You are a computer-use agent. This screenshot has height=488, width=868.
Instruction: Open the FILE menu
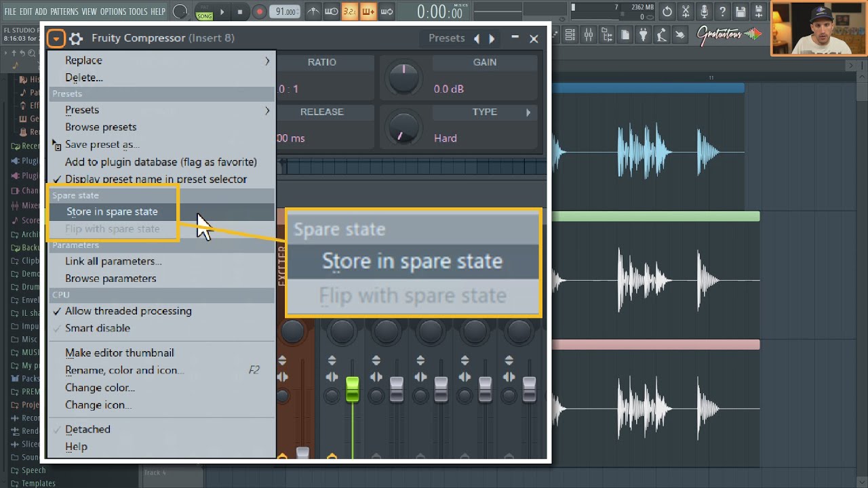[10, 12]
